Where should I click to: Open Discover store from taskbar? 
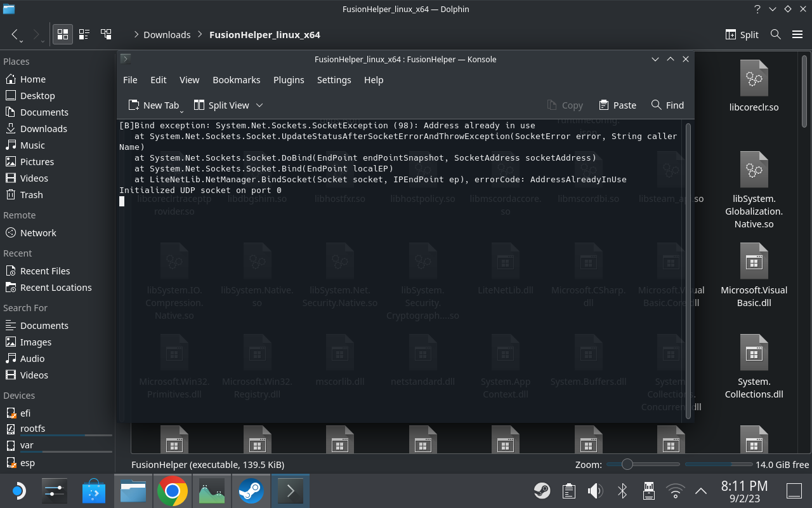94,491
